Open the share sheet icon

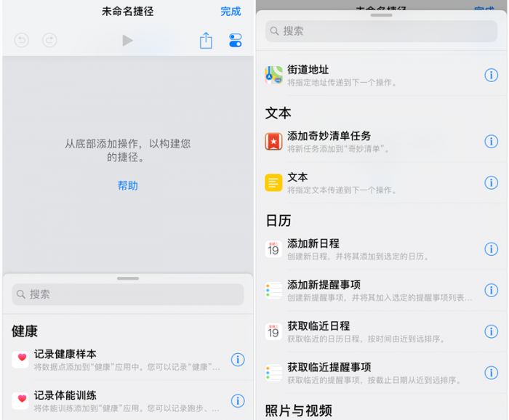point(206,41)
